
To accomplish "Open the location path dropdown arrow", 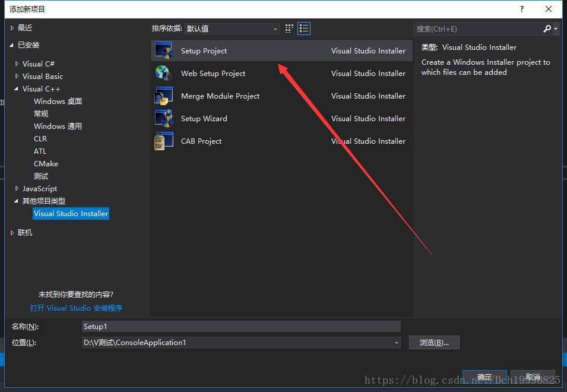I will [397, 343].
